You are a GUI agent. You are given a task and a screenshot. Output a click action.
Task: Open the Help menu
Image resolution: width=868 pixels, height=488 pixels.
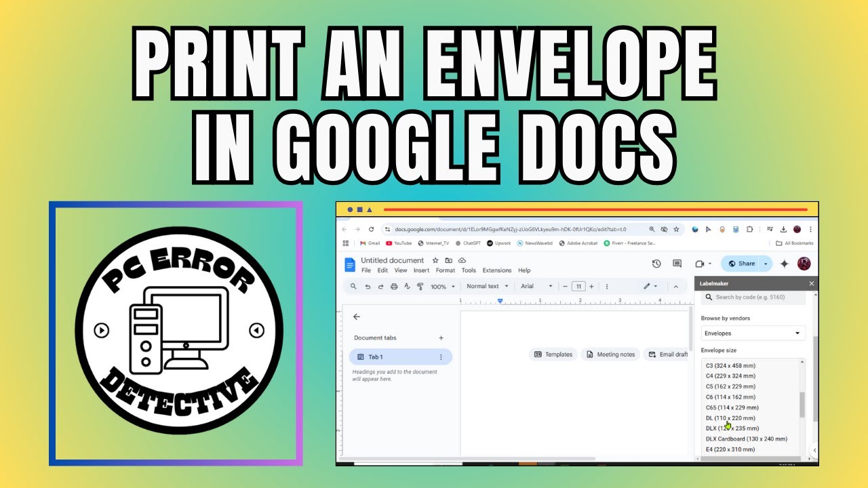[x=524, y=270]
